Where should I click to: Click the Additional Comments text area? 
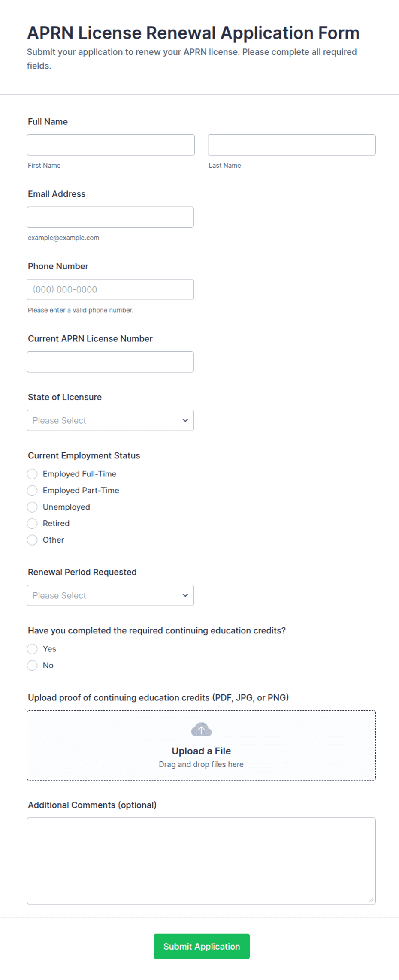[x=201, y=861]
